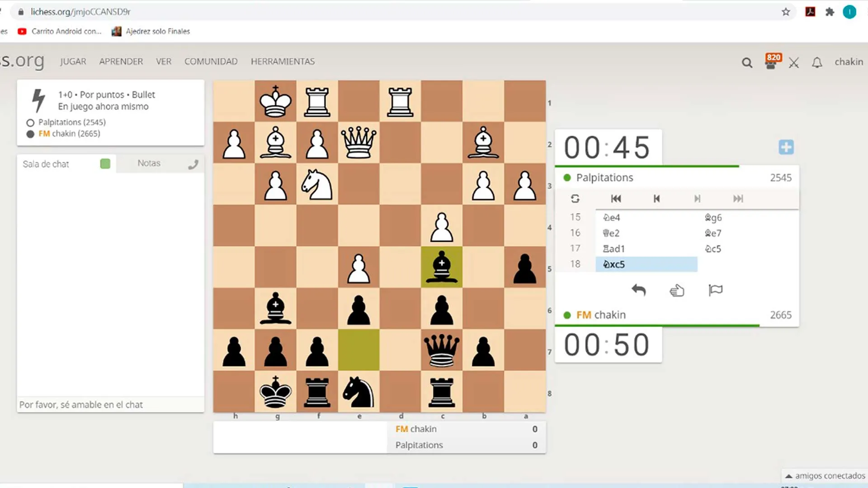The height and width of the screenshot is (488, 868).
Task: Toggle the chat room green switch
Action: click(105, 164)
